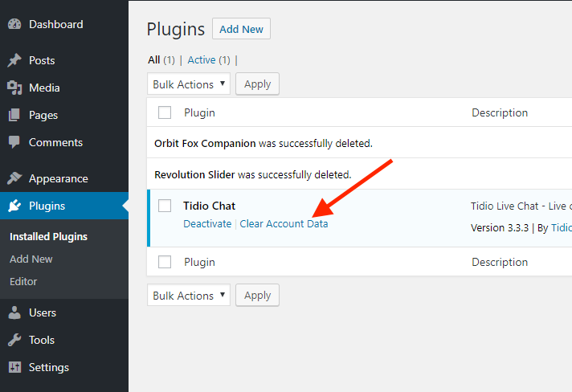Viewport: 572px width, 392px height.
Task: Click the Clear Account Data link
Action: coord(284,223)
